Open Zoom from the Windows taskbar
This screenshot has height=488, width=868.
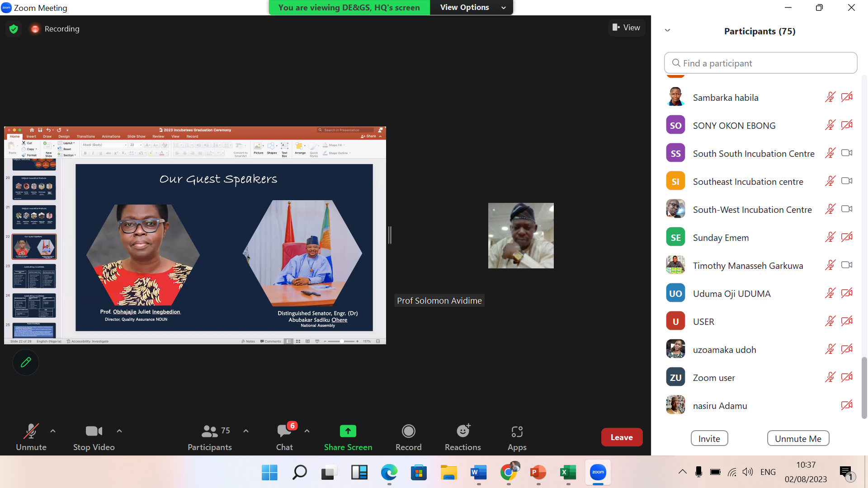[598, 472]
